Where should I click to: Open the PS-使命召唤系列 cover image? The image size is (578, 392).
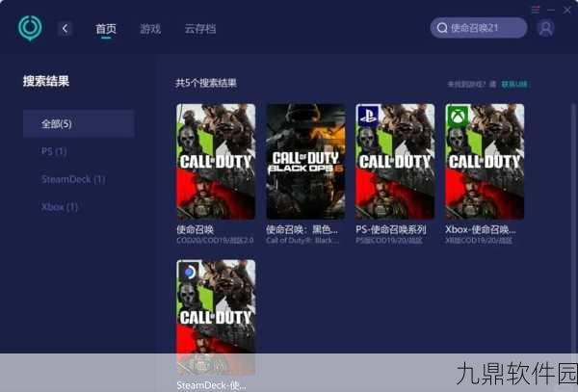click(395, 162)
